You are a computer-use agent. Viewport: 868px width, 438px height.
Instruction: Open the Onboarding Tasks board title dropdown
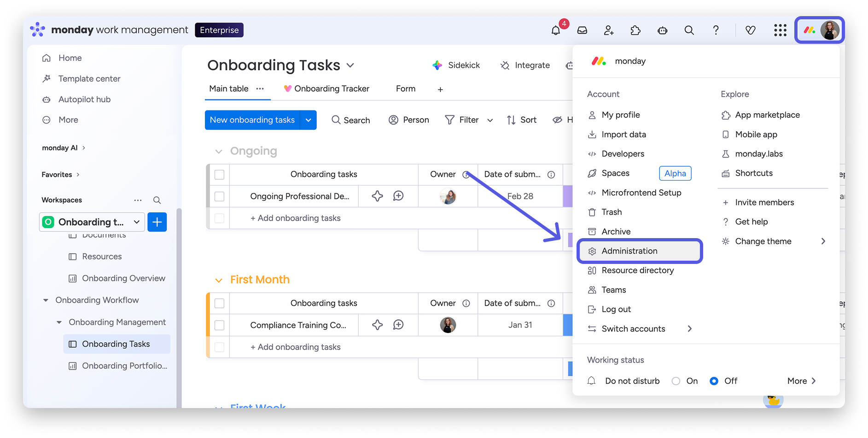(x=350, y=65)
